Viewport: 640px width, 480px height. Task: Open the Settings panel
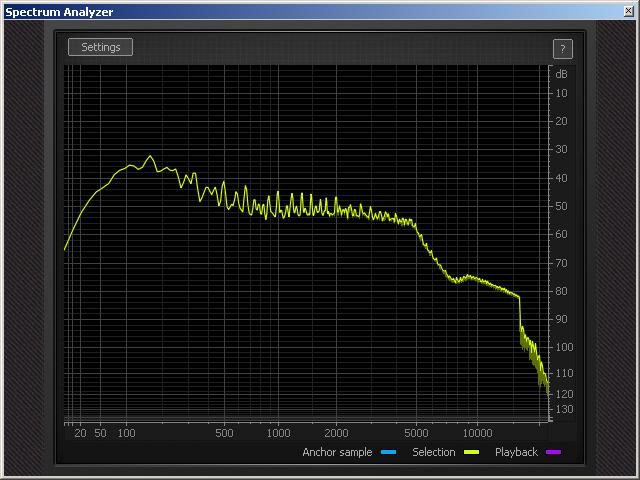click(x=100, y=47)
